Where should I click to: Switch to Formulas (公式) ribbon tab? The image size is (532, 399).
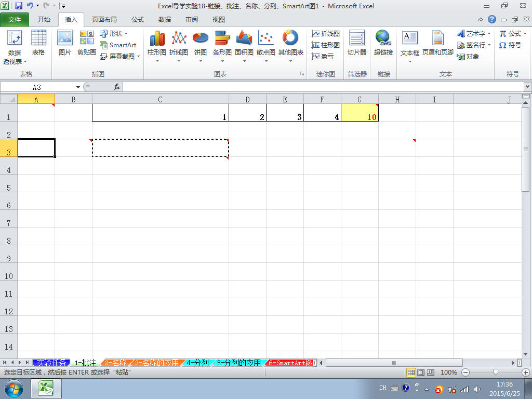pos(138,20)
